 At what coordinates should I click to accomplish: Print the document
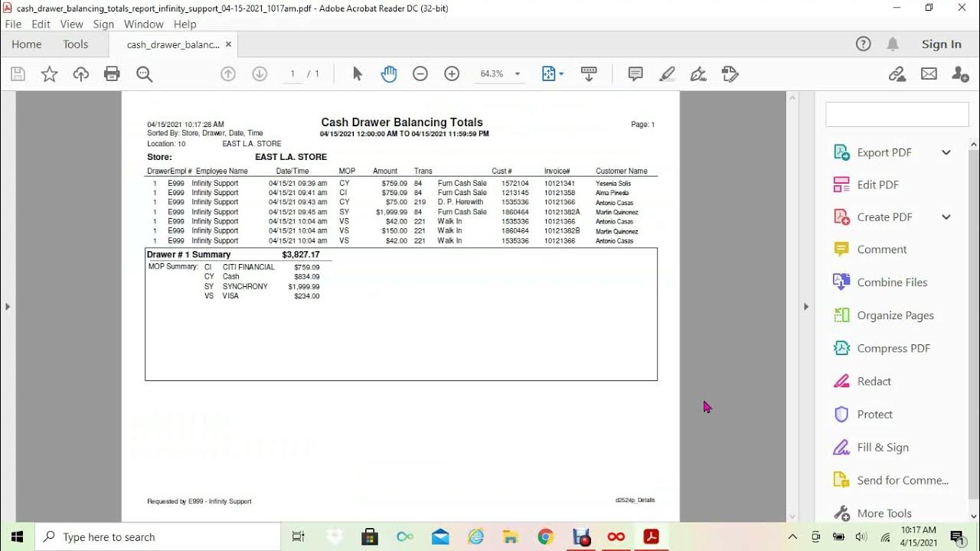click(112, 74)
